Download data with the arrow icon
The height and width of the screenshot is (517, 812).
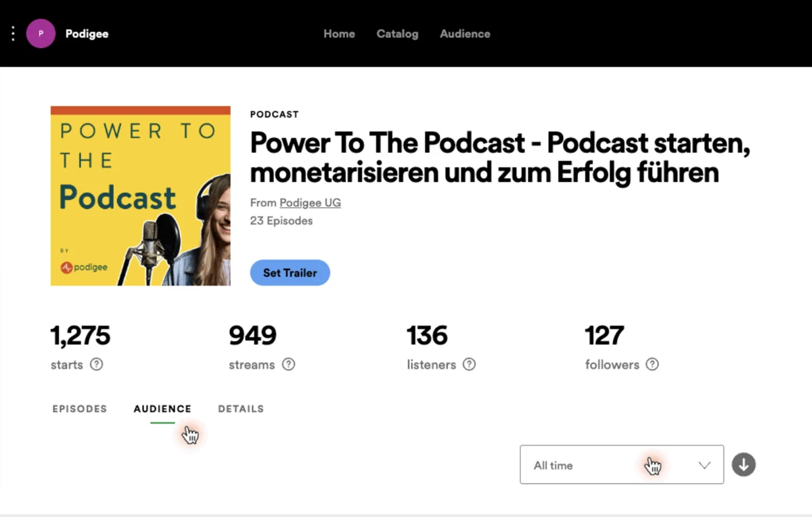744,465
